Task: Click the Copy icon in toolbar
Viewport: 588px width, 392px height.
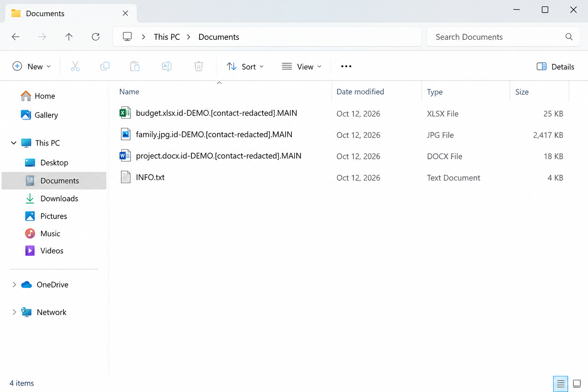Action: click(105, 67)
